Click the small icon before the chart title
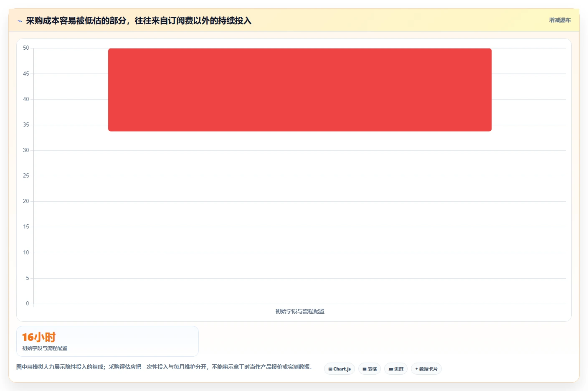This screenshot has width=588, height=391. click(20, 21)
